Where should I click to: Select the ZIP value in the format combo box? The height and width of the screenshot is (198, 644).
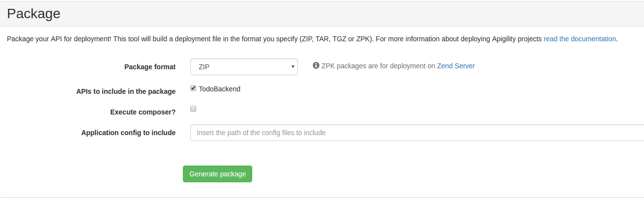coord(205,67)
